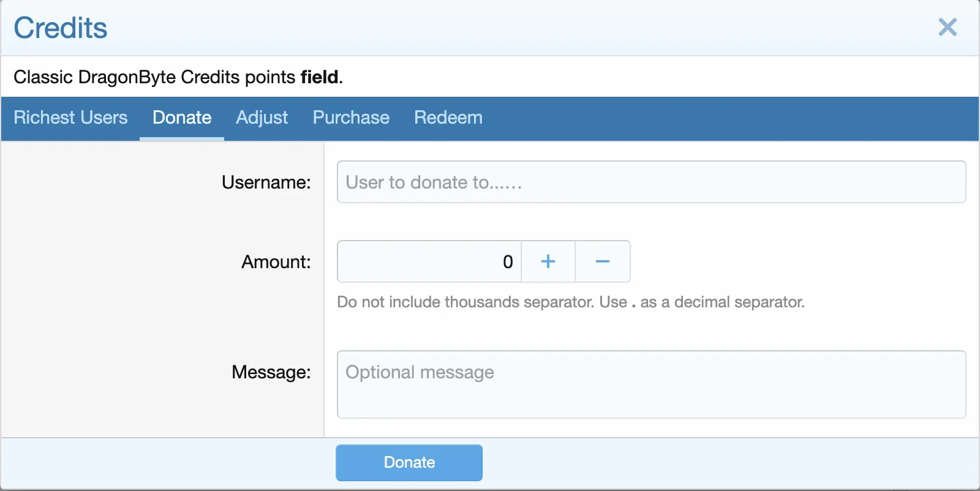Focus the Username field for donation recipient
The height and width of the screenshot is (491, 980).
coord(651,182)
